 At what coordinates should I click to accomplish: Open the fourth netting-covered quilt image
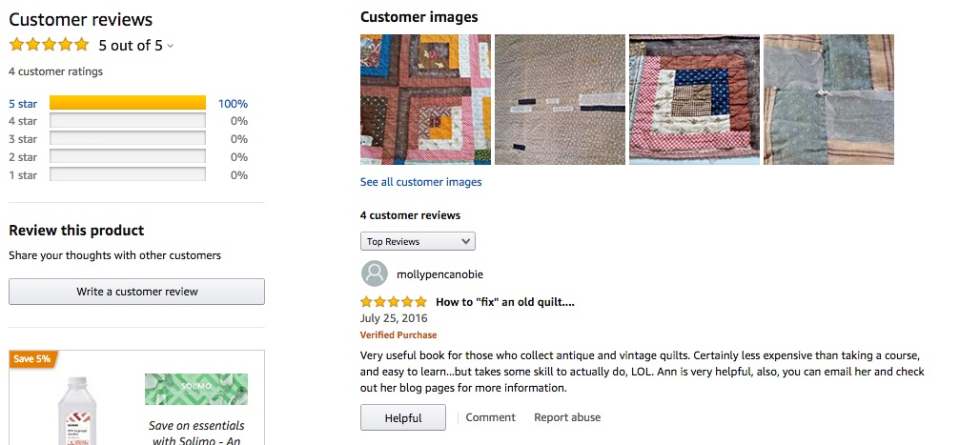(x=828, y=99)
